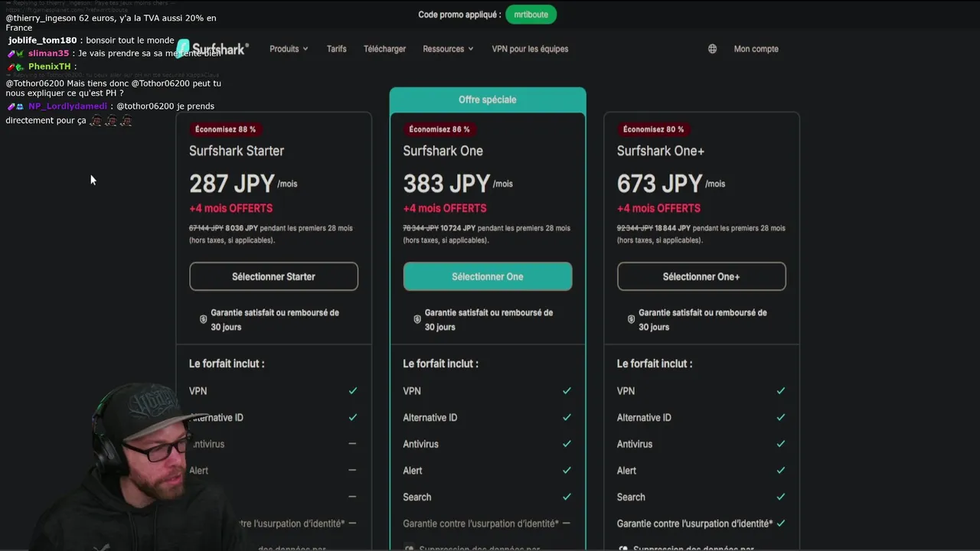Click Antivirus checkmark in Surfshark One
This screenshot has width=980, height=551.
(567, 444)
